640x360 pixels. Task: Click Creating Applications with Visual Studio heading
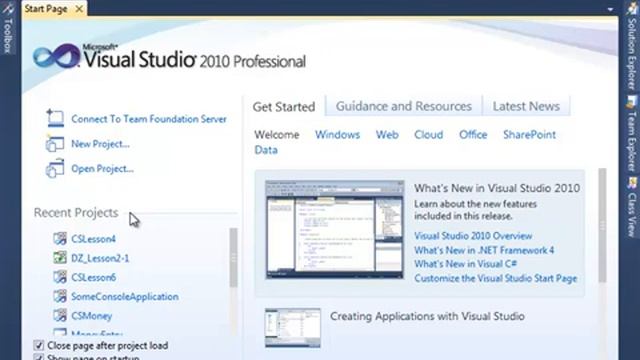[427, 316]
